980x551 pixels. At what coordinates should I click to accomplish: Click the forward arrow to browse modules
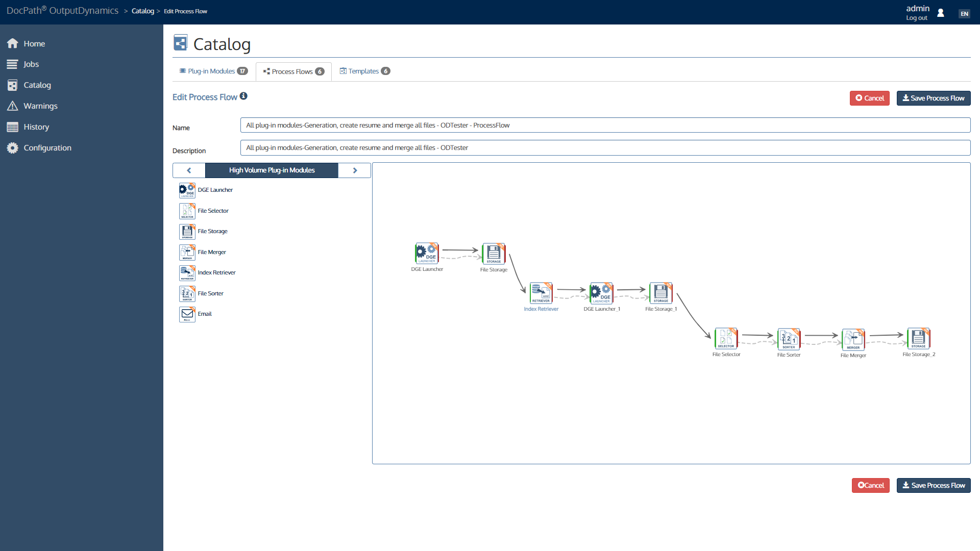355,170
